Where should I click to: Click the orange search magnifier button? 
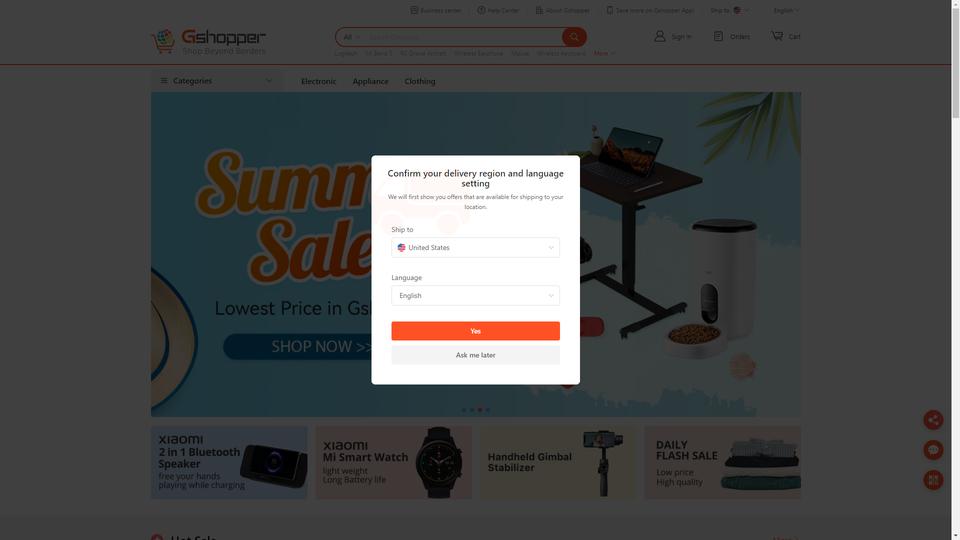574,37
